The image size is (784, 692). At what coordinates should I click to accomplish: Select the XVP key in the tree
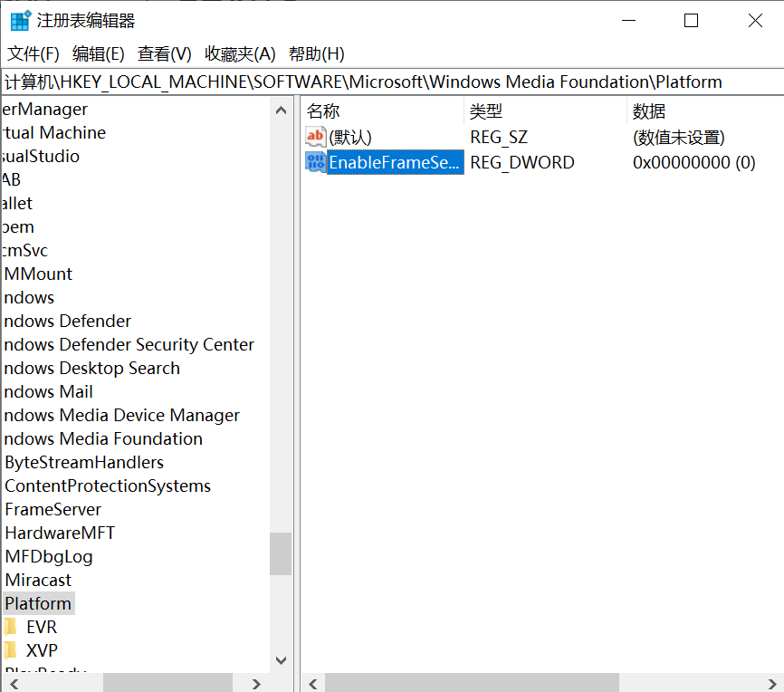[42, 650]
